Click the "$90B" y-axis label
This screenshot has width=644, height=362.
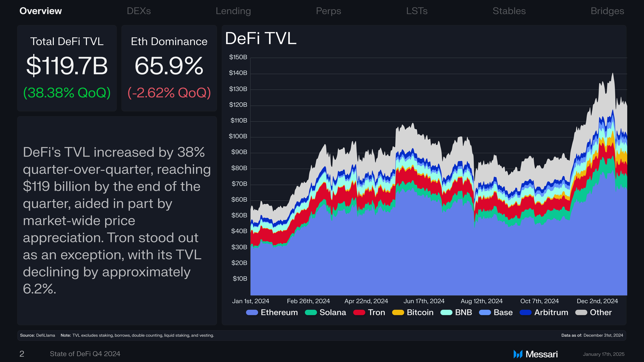click(x=239, y=152)
